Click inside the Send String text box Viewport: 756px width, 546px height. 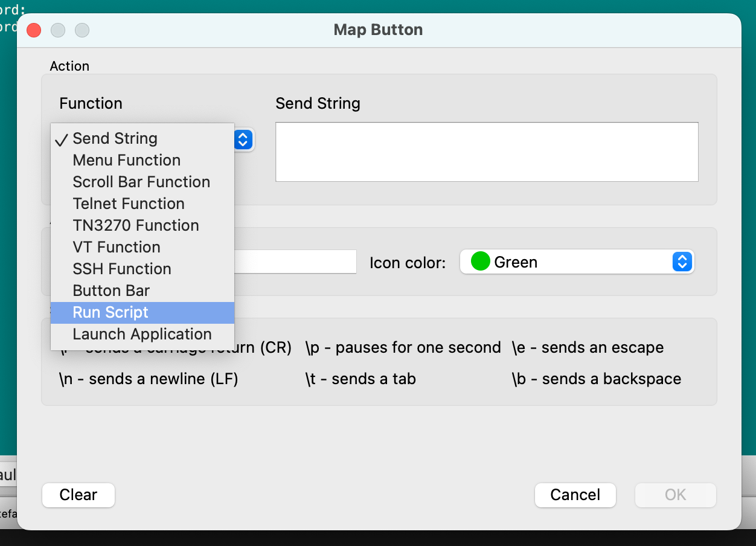click(x=487, y=152)
